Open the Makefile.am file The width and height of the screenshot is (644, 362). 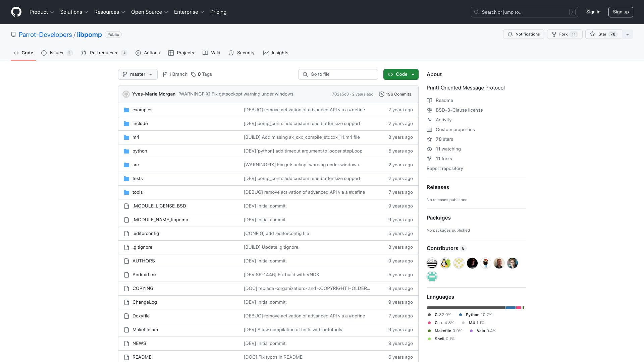point(145,330)
